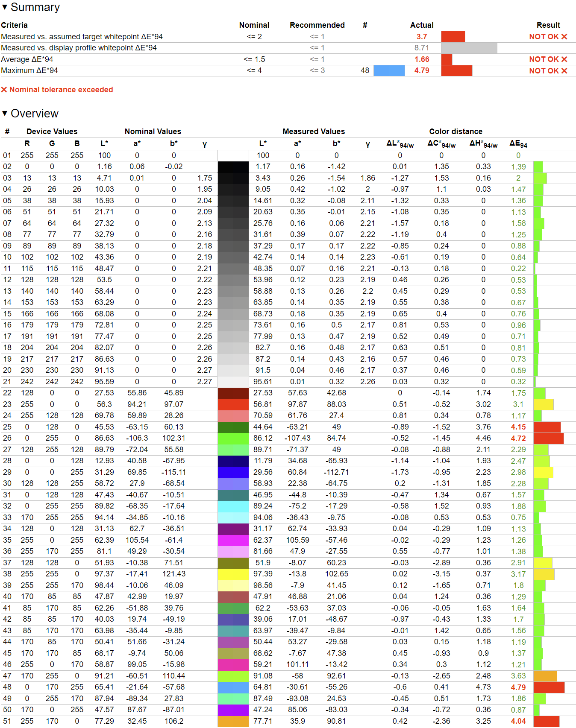Click the actual value 1.66 for Average ΔE*94
576x728 pixels.
point(422,59)
